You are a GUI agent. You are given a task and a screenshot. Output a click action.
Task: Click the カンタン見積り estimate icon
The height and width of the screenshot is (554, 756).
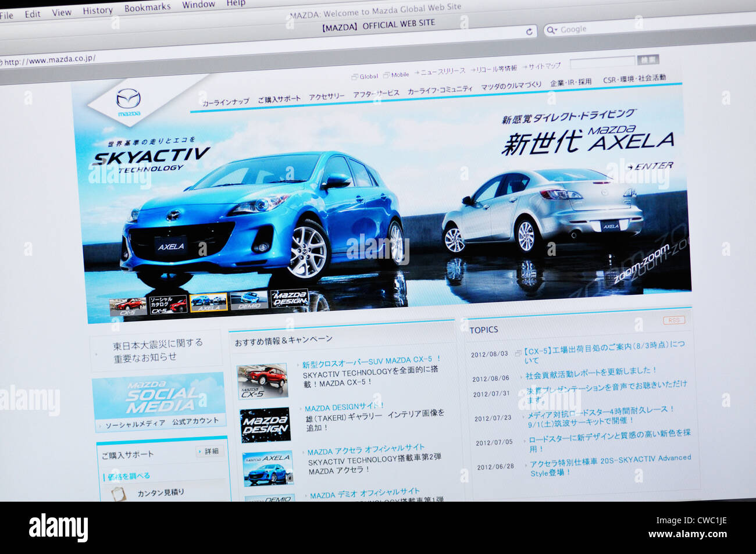pos(119,494)
